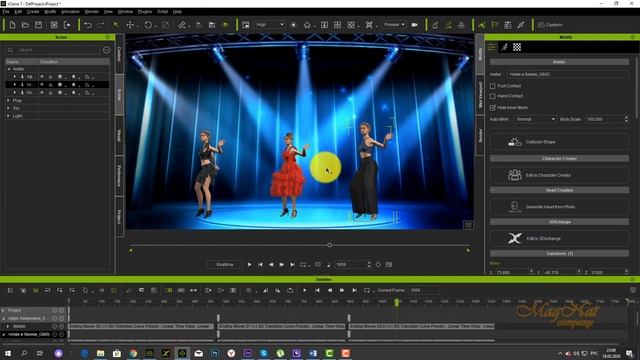Click the Collision Shape icon button
The image size is (640, 360).
pos(515,142)
